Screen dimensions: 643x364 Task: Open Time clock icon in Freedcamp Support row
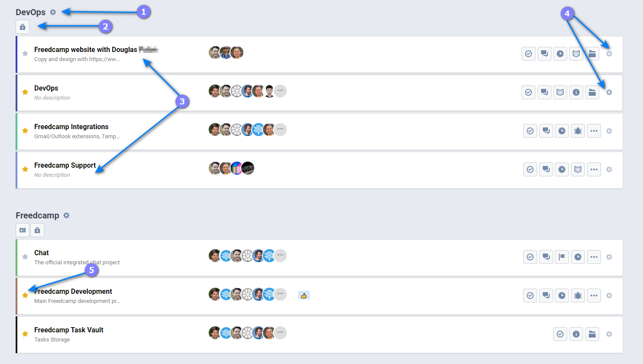click(562, 169)
